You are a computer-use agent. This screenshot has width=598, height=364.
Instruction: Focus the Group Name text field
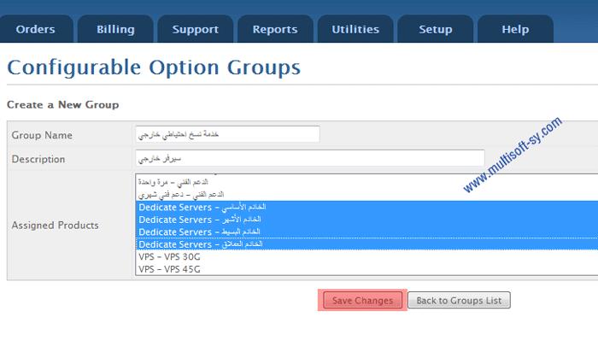click(228, 134)
